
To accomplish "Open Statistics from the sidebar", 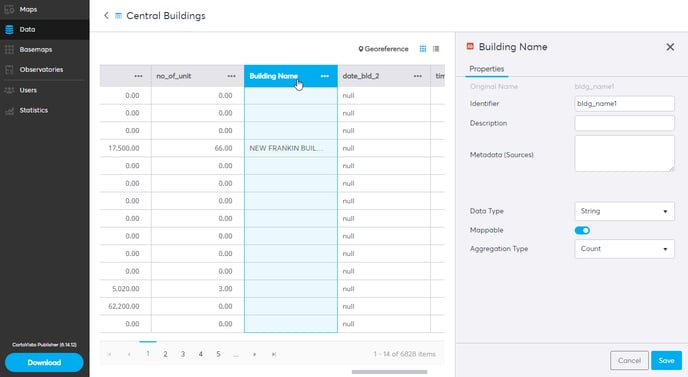I will 34,110.
